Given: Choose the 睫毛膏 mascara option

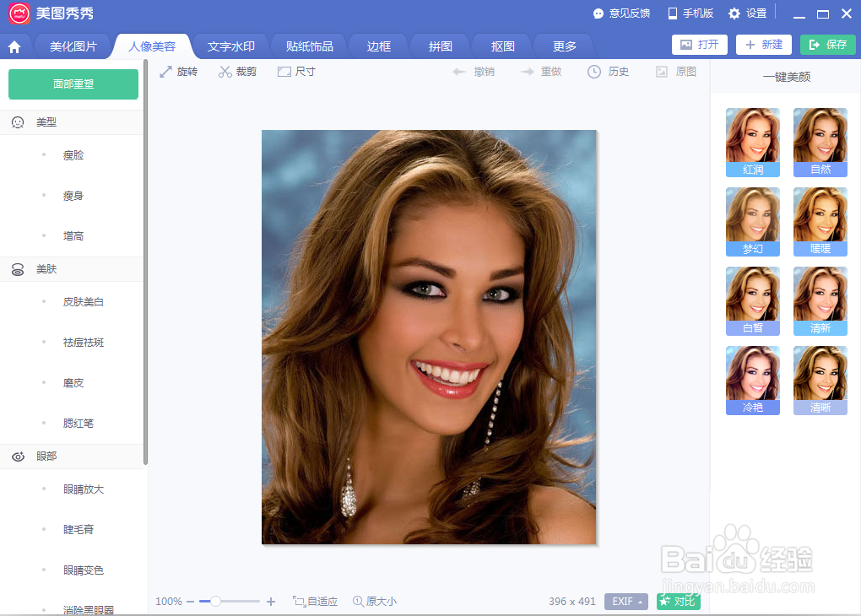Looking at the screenshot, I should coord(79,530).
